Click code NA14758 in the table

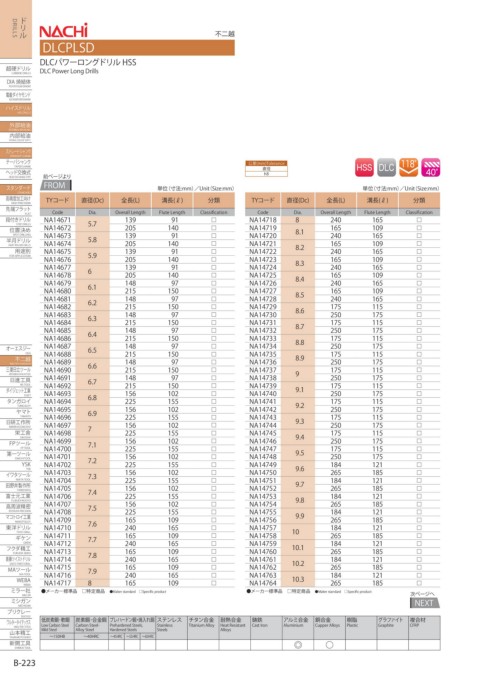(263, 536)
